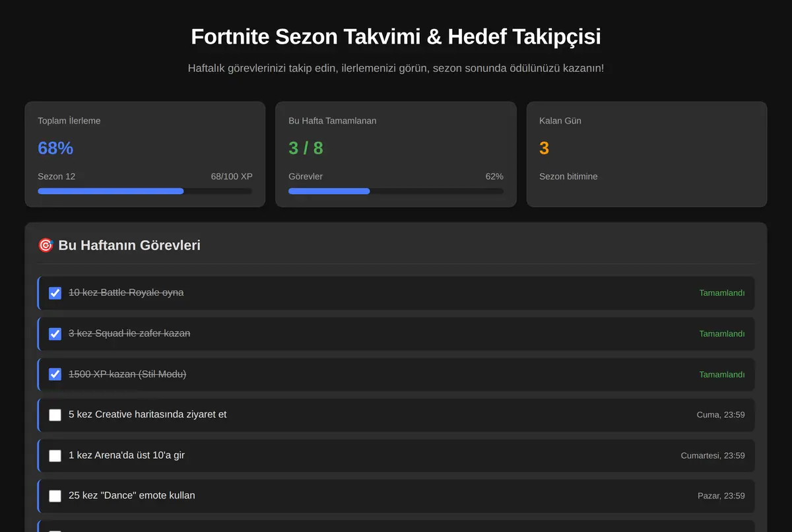The image size is (792, 532).
Task: Click the "5 kez Creative haritasında ziyaret et" text
Action: coord(148,415)
